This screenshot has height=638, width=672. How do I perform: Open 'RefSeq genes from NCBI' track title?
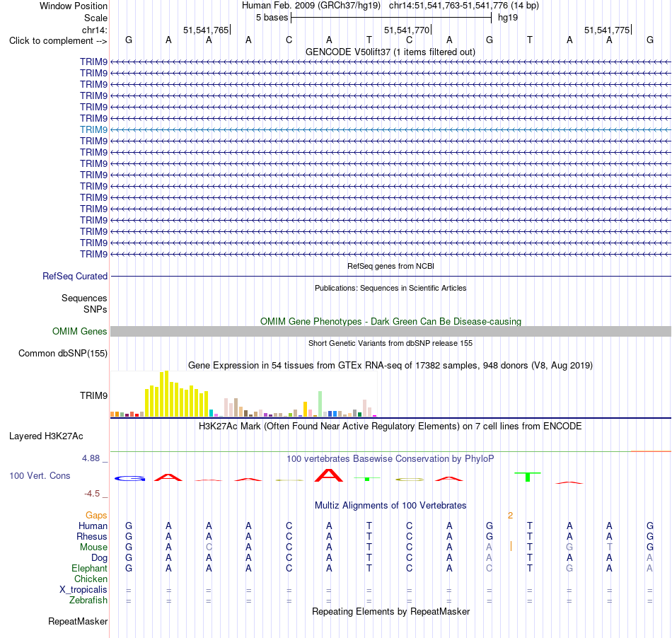point(390,266)
